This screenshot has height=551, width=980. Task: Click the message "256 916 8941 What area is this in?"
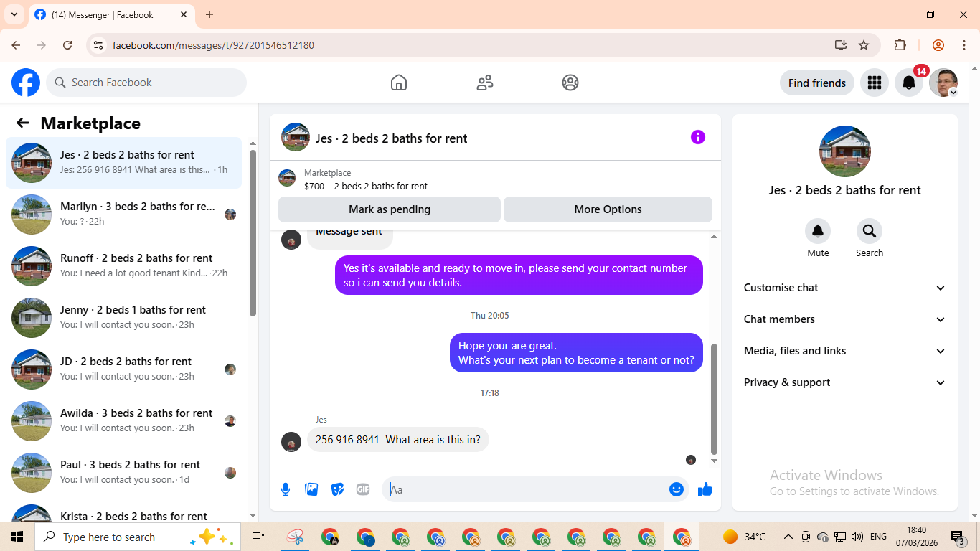398,440
